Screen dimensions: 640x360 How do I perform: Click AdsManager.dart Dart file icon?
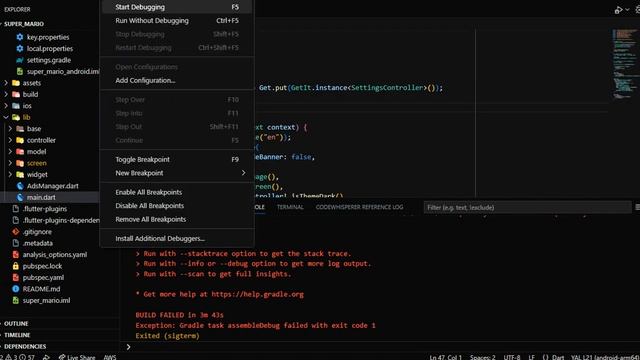pos(20,186)
